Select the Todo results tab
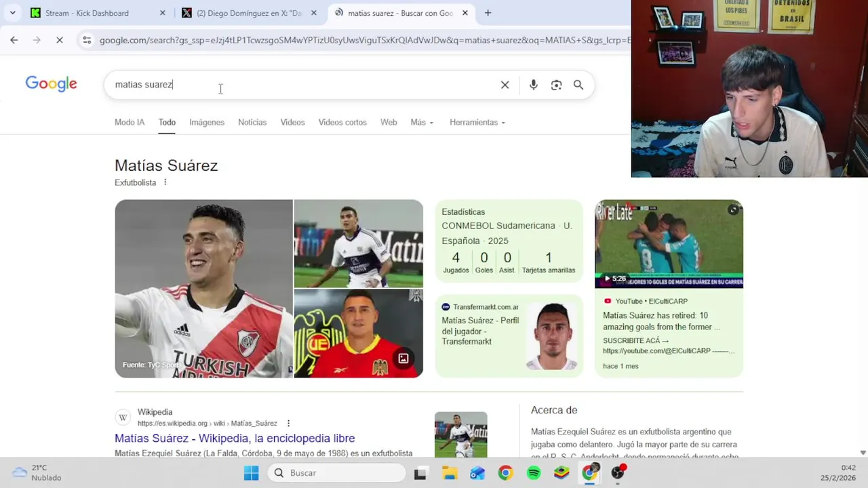This screenshot has width=868, height=488. (x=167, y=122)
